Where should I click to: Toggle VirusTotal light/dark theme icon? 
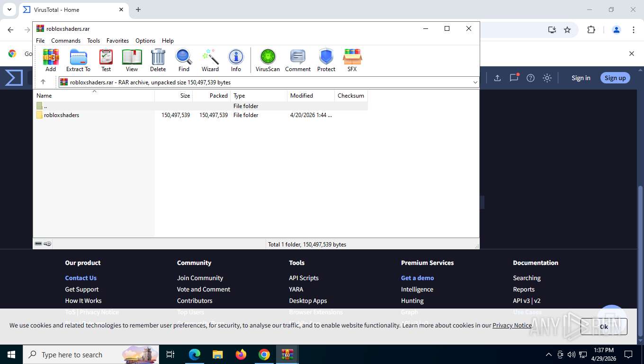click(x=547, y=78)
